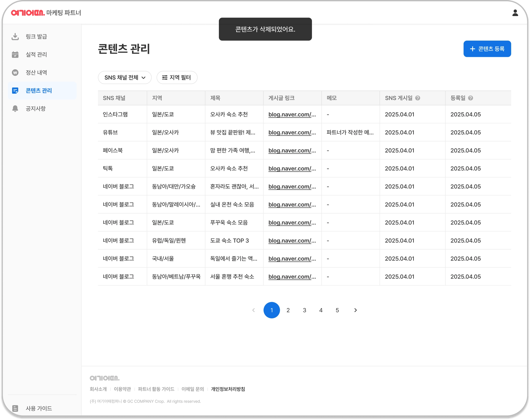Viewport: 530px width, 420px height.
Task: Click the 정산 내역 won coin icon
Action: point(15,73)
